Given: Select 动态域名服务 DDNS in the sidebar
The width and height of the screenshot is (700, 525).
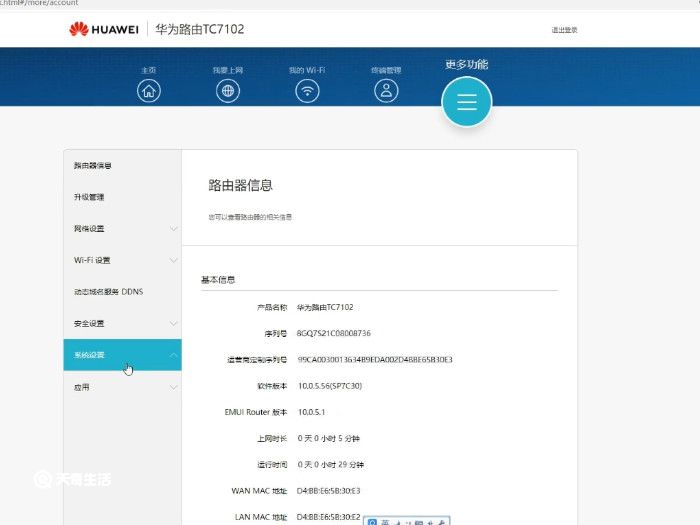Looking at the screenshot, I should click(108, 292).
